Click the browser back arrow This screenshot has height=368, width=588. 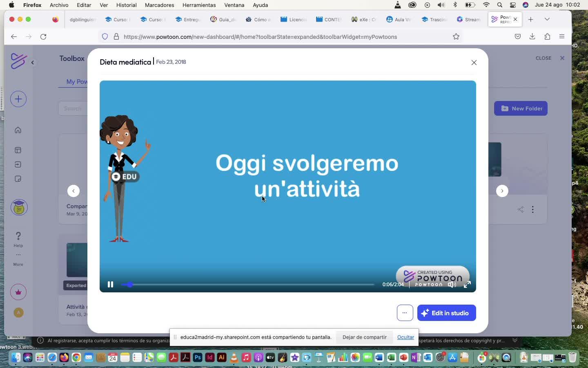[14, 37]
